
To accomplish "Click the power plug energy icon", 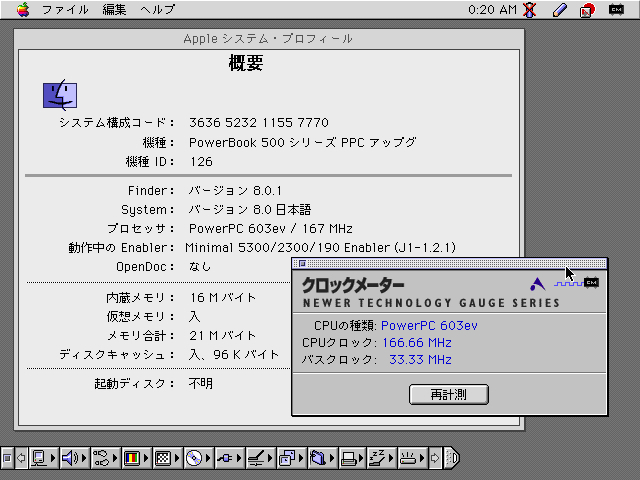I will click(x=225, y=458).
